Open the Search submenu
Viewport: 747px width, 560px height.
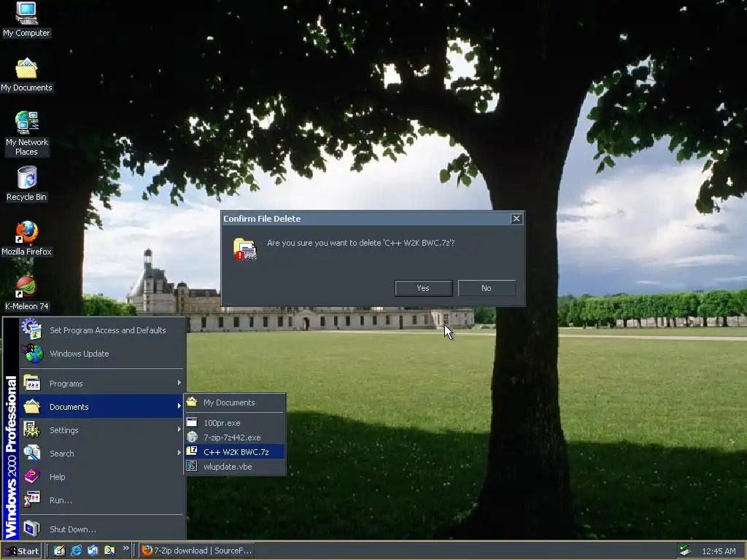tap(101, 454)
